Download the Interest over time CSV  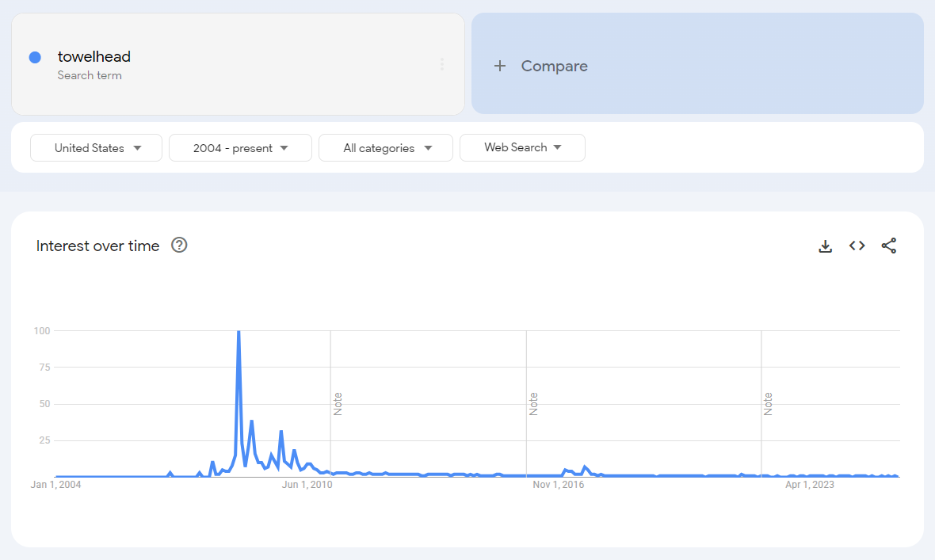[x=826, y=246]
